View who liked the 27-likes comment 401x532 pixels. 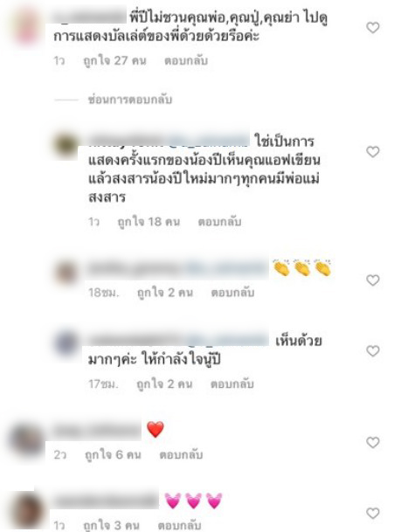click(114, 61)
